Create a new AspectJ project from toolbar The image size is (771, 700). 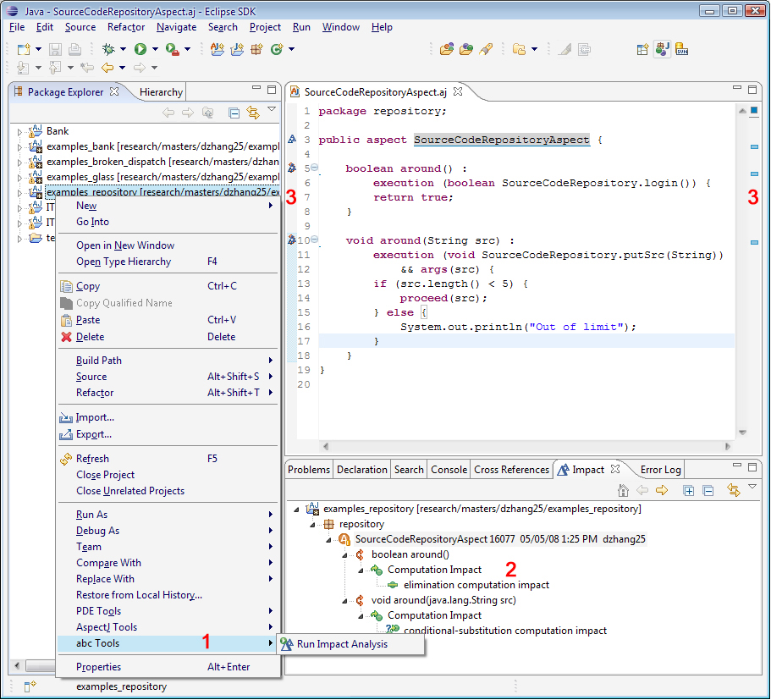click(218, 49)
